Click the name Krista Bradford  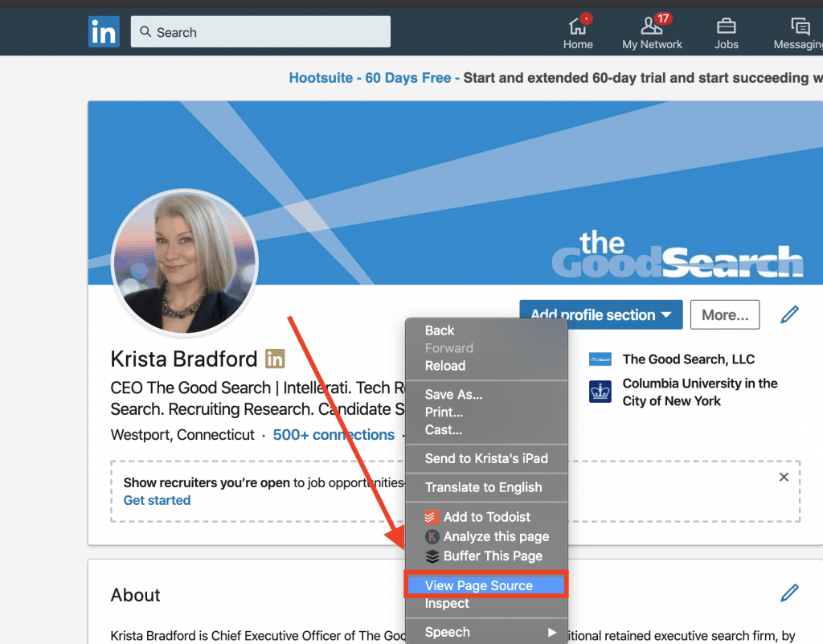(184, 359)
